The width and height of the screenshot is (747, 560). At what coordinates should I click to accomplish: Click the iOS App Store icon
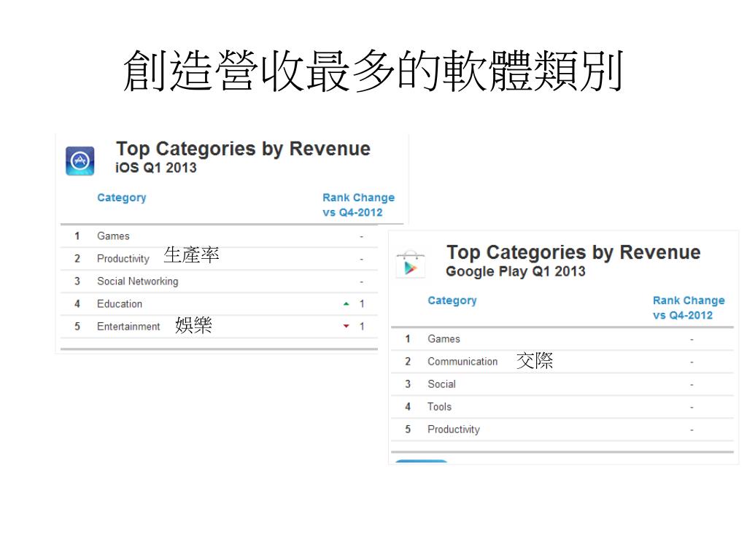pyautogui.click(x=80, y=161)
